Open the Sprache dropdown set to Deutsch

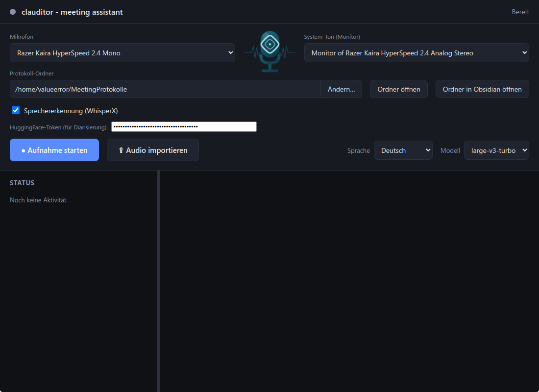click(403, 150)
